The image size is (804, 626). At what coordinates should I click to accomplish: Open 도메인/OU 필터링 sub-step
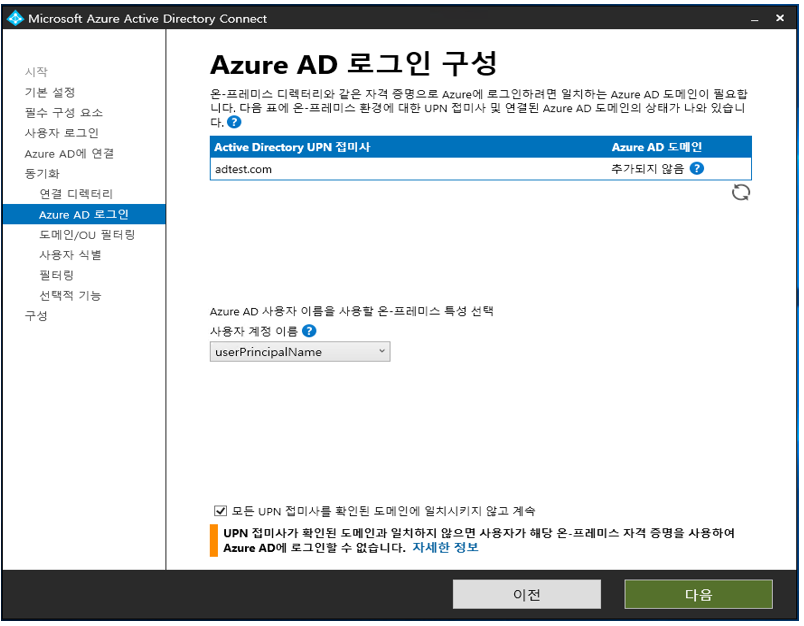(87, 234)
